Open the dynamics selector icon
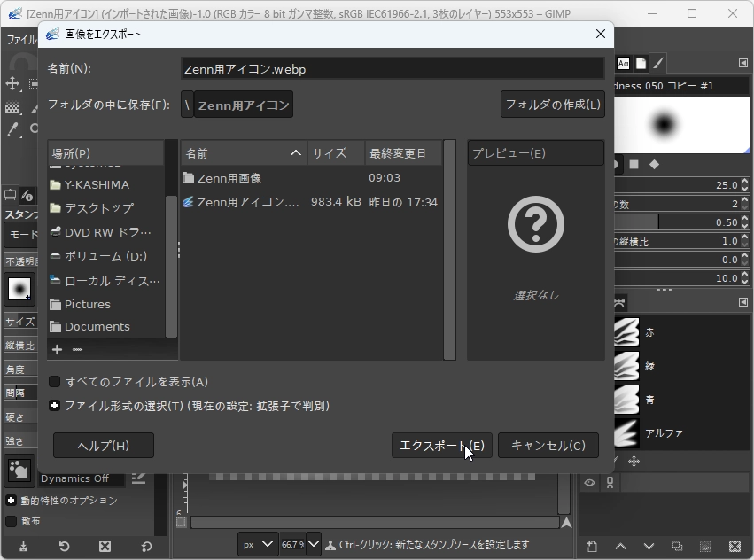 (x=19, y=470)
